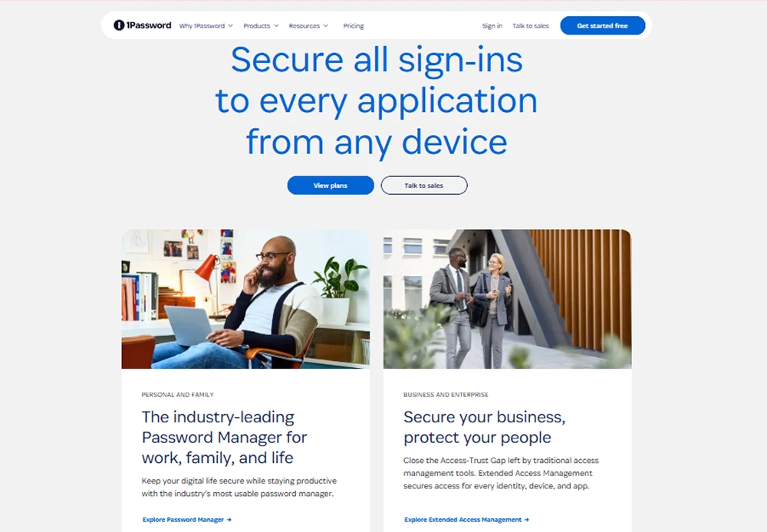Expand the Why 1Password chevron
Viewport: 767px width, 532px height.
[x=230, y=26]
